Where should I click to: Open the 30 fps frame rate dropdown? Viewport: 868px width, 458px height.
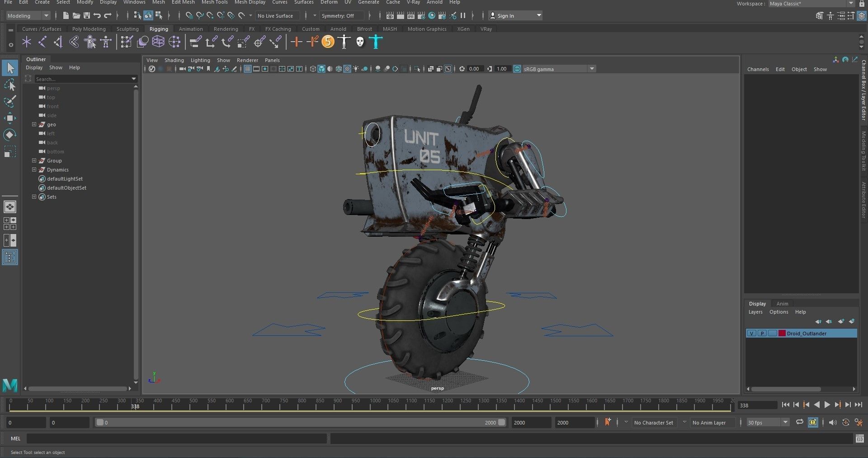coord(768,422)
